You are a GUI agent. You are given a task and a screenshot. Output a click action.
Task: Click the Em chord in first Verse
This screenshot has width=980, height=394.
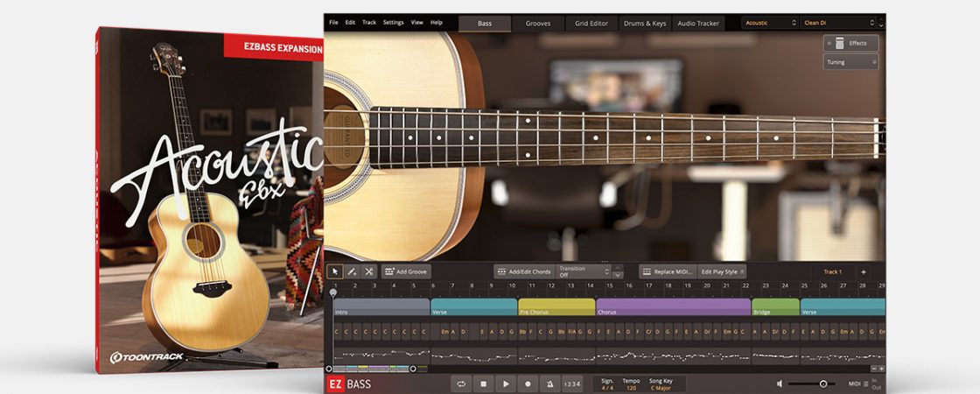[444, 332]
